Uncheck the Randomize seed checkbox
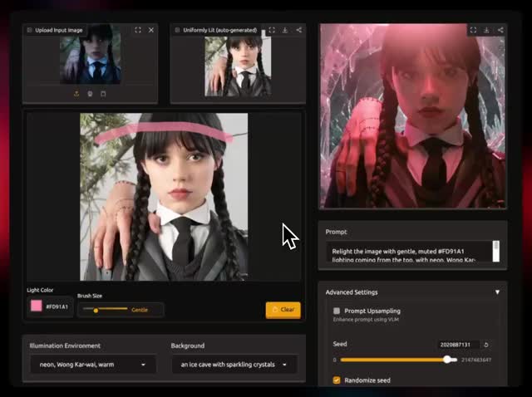The image size is (532, 397). tap(337, 380)
